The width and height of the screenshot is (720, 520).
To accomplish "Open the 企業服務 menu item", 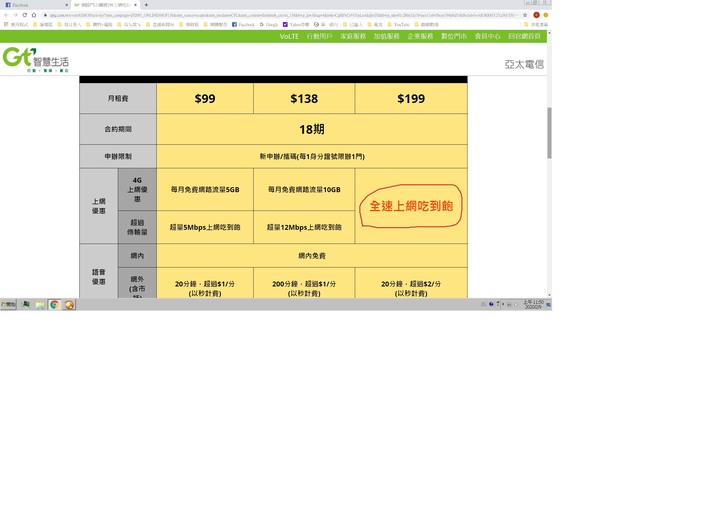I will [x=420, y=36].
